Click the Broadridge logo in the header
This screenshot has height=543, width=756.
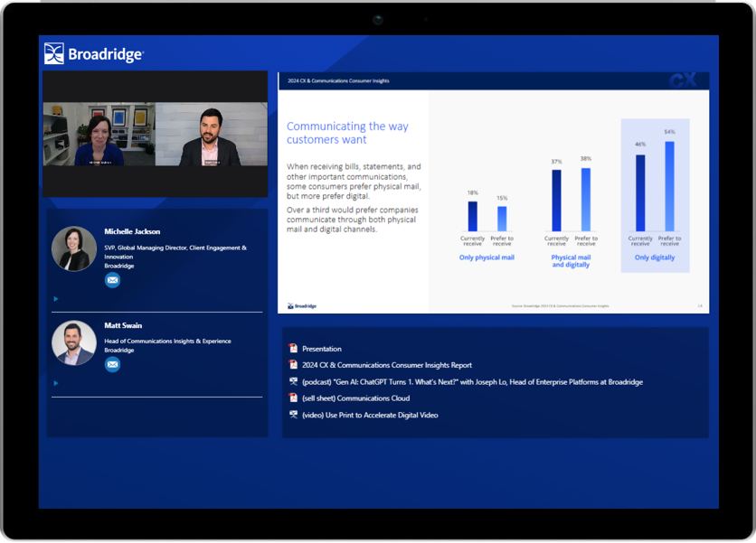pos(94,54)
